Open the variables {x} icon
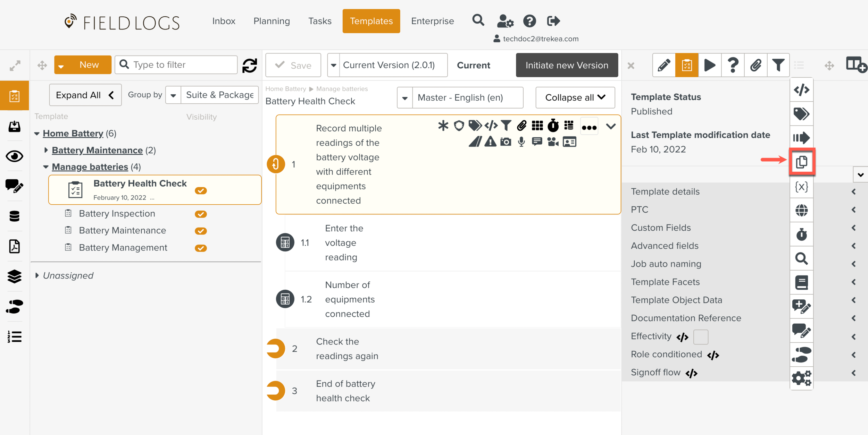The image size is (868, 435). tap(801, 186)
